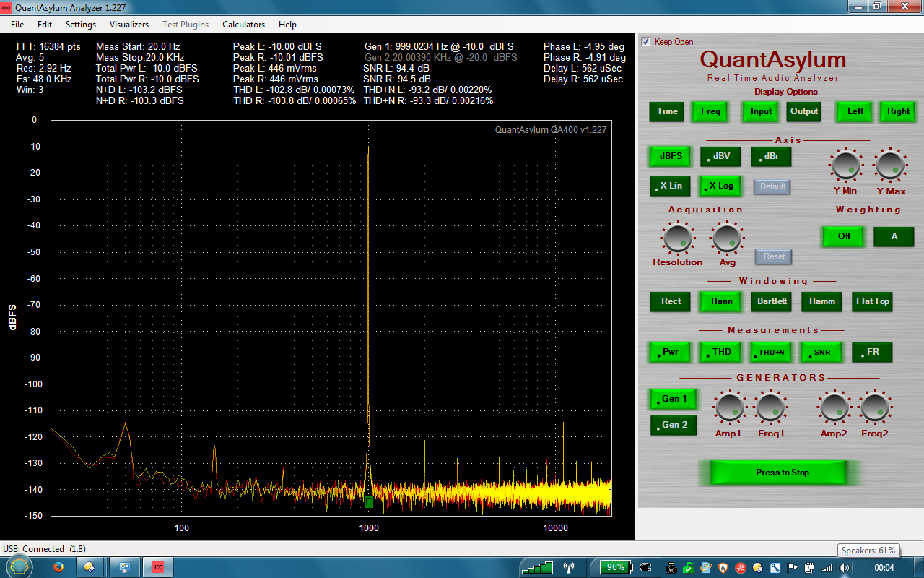The width and height of the screenshot is (924, 578).
Task: Open the Calculators menu
Action: (243, 25)
